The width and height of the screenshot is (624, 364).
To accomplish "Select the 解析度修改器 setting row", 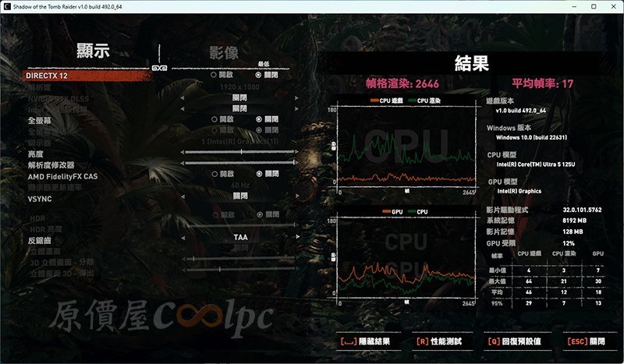I will pyautogui.click(x=51, y=164).
